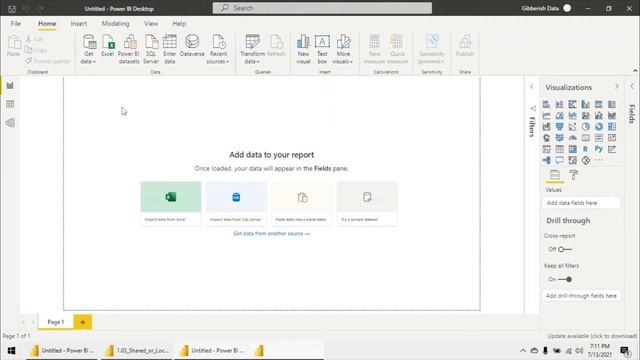Select Line chart visual
This screenshot has width=640, height=360.
(546, 116)
